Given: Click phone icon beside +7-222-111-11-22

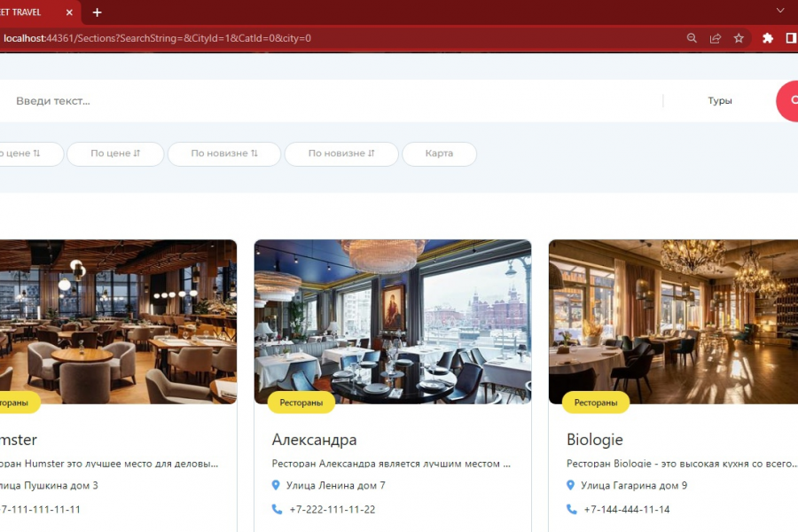Looking at the screenshot, I should 277,509.
